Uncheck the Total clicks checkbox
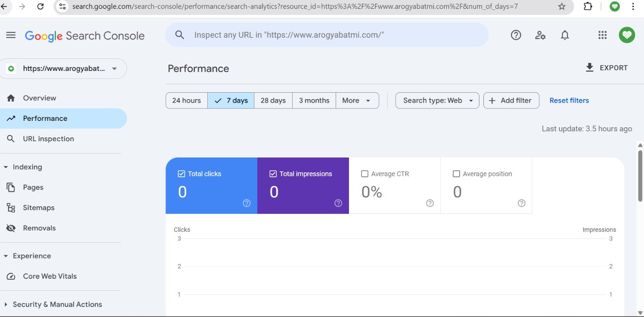 [x=182, y=174]
